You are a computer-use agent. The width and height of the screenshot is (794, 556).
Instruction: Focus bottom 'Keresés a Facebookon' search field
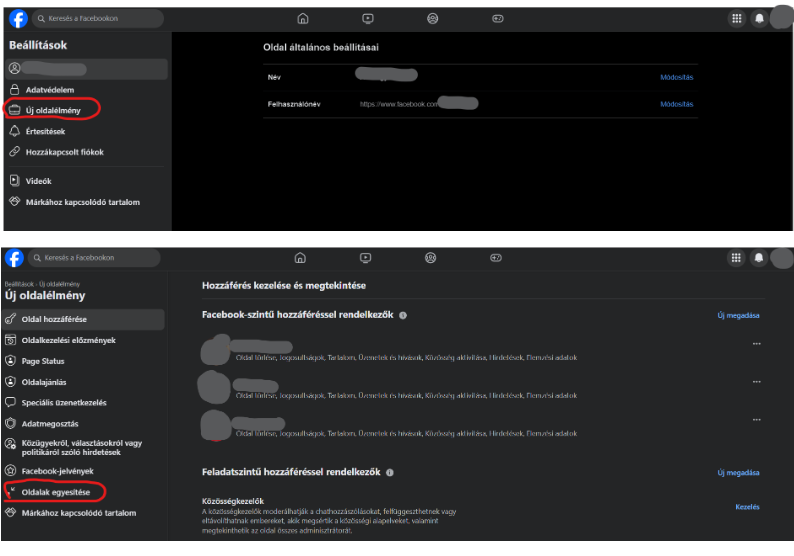[94, 258]
